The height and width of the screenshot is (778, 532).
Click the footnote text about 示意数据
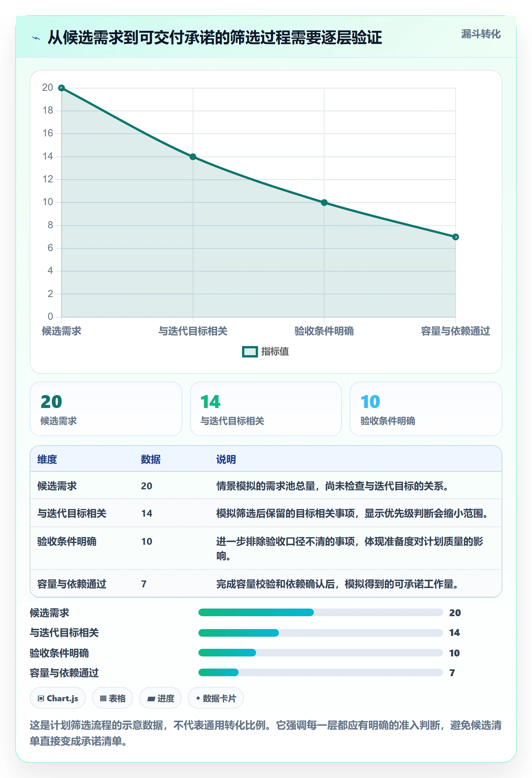pos(266,733)
